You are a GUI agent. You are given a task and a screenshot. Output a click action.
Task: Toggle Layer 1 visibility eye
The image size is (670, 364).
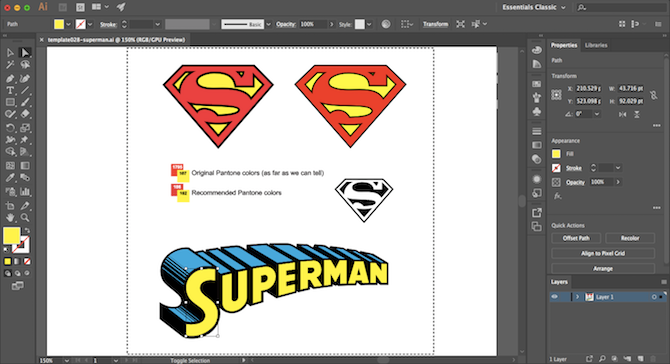554,297
